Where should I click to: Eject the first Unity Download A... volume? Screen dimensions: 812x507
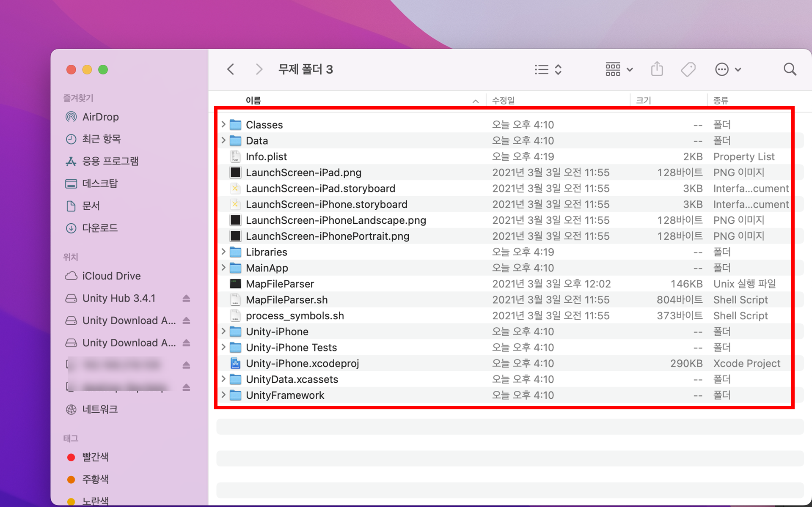point(186,321)
